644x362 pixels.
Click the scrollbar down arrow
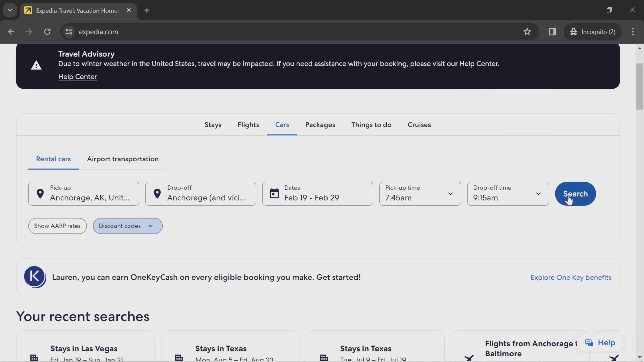pyautogui.click(x=640, y=357)
